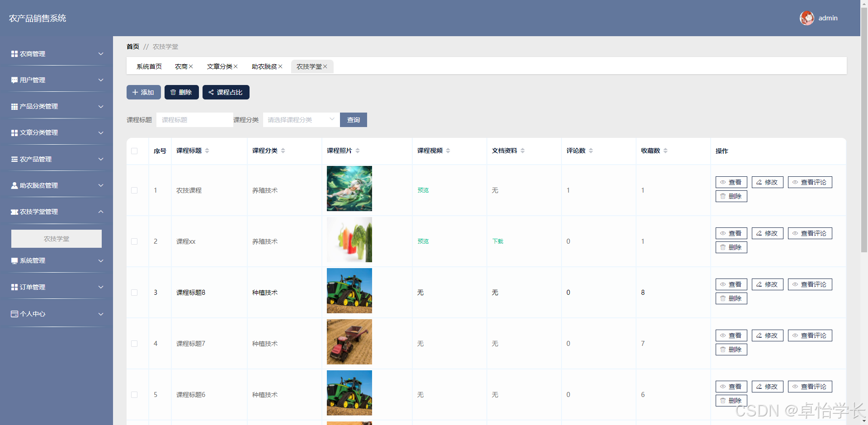Image resolution: width=868 pixels, height=425 pixels.
Task: Sort by 评论数 column arrows
Action: pyautogui.click(x=591, y=151)
